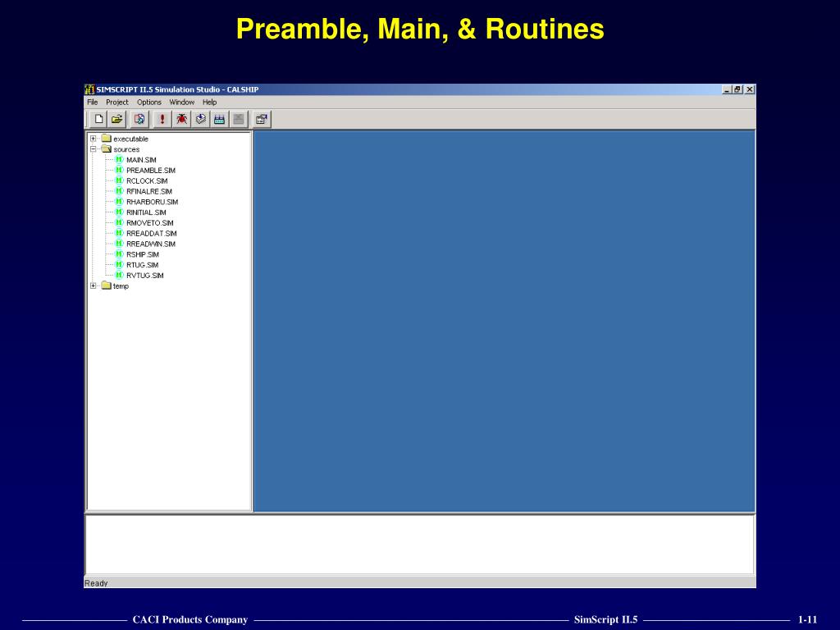Click the sources folder icon

click(x=106, y=149)
